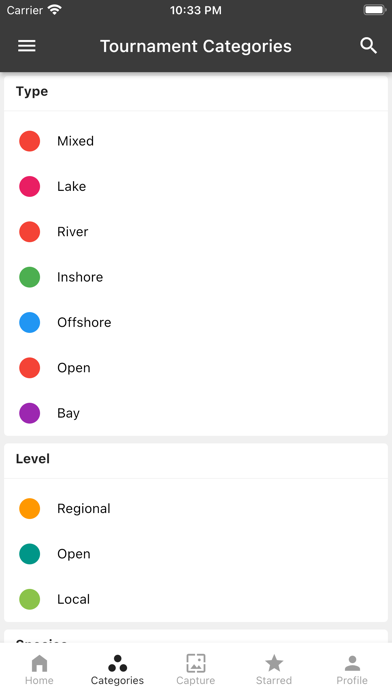Choose the Offshore label
392x696 pixels.
click(x=84, y=322)
